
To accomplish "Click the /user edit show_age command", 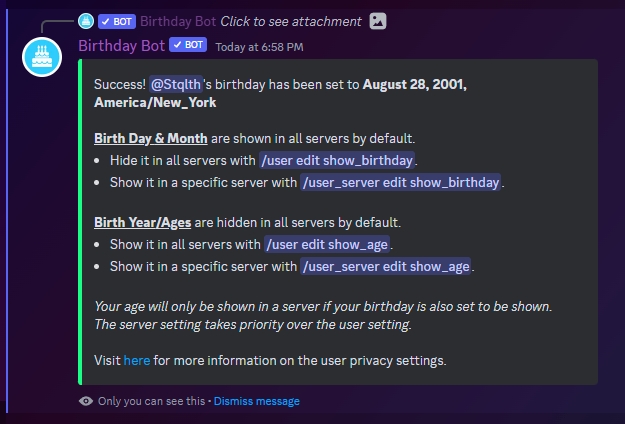I will click(x=328, y=244).
